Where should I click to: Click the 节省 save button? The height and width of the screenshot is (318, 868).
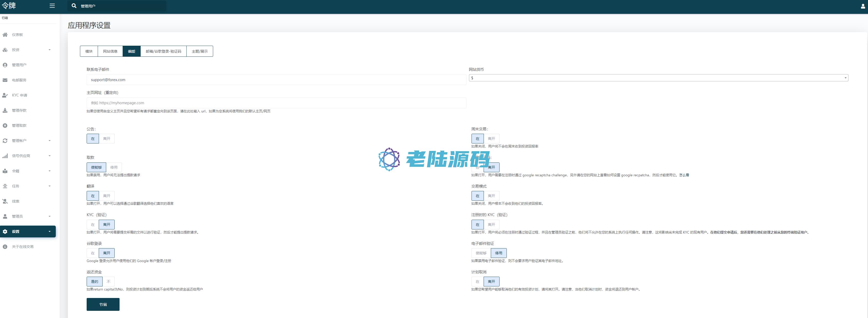click(x=103, y=304)
